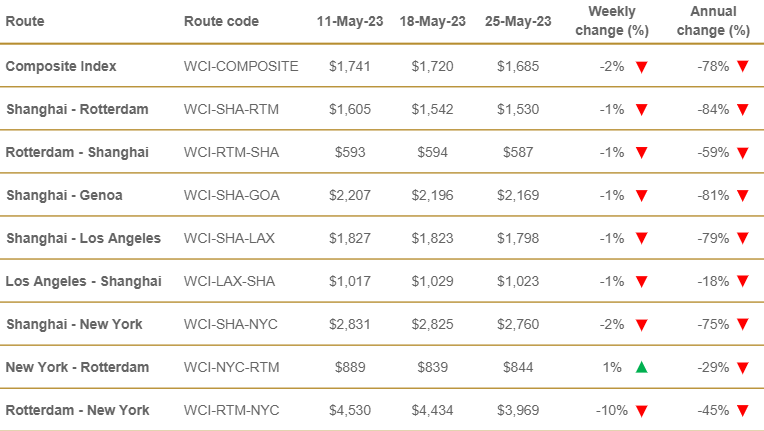Image resolution: width=764 pixels, height=431 pixels.
Task: Click the weekly down arrow for Rotterdam - Shanghai
Action: pos(642,153)
